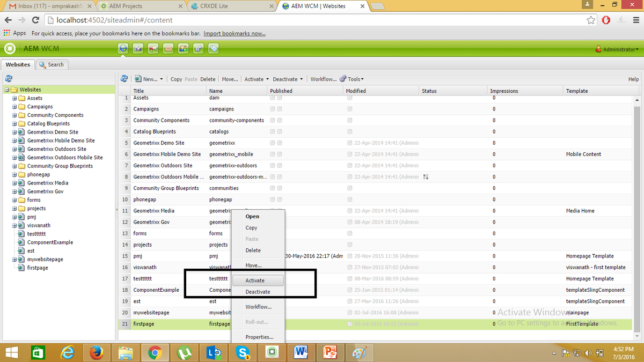Click Import bookmarks now link
Screen dimensions: 644x362
click(x=235, y=33)
